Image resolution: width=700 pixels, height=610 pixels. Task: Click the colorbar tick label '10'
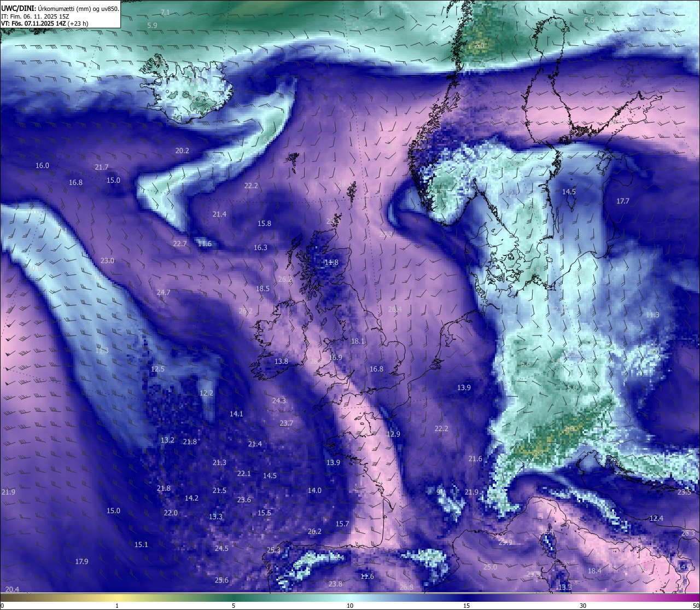click(x=350, y=606)
